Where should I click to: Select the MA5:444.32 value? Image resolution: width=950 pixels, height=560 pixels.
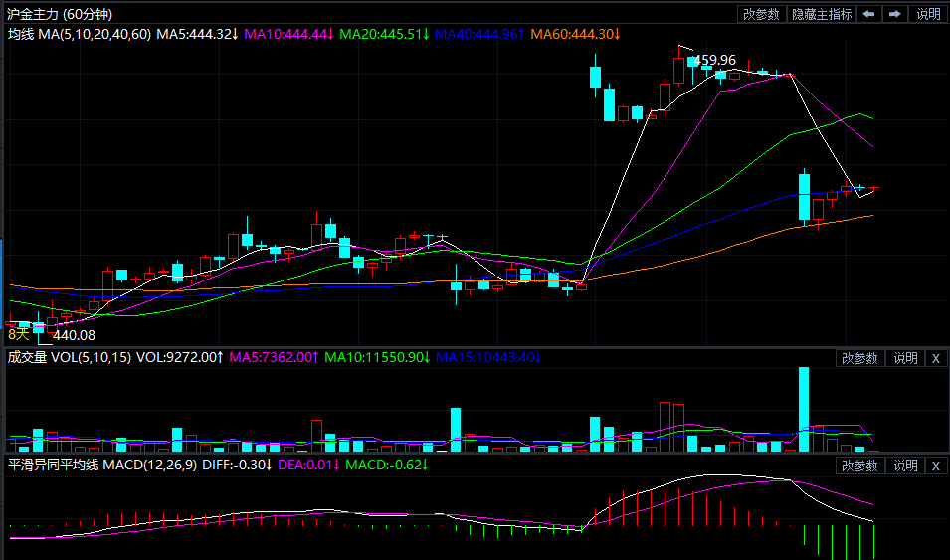pyautogui.click(x=198, y=34)
